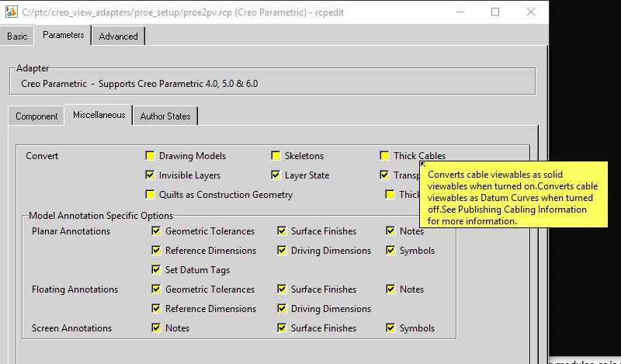Uncheck Screen Annotations Notes checkbox

click(157, 328)
